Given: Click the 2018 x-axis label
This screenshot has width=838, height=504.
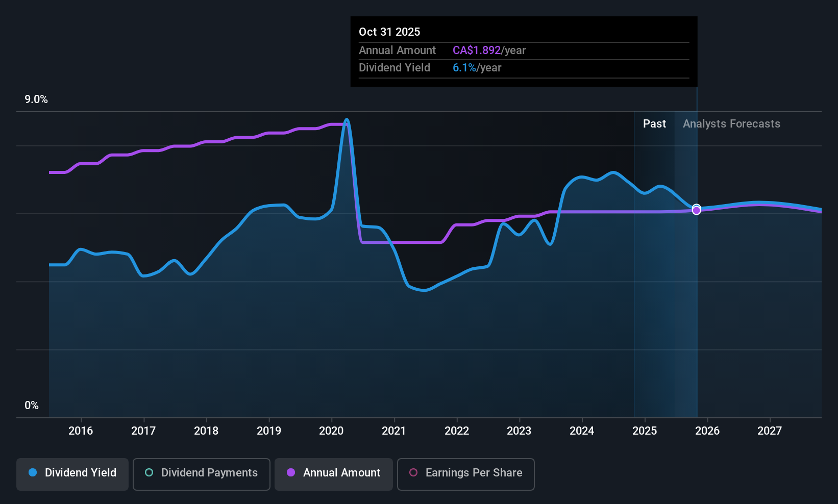Looking at the screenshot, I should [x=206, y=431].
